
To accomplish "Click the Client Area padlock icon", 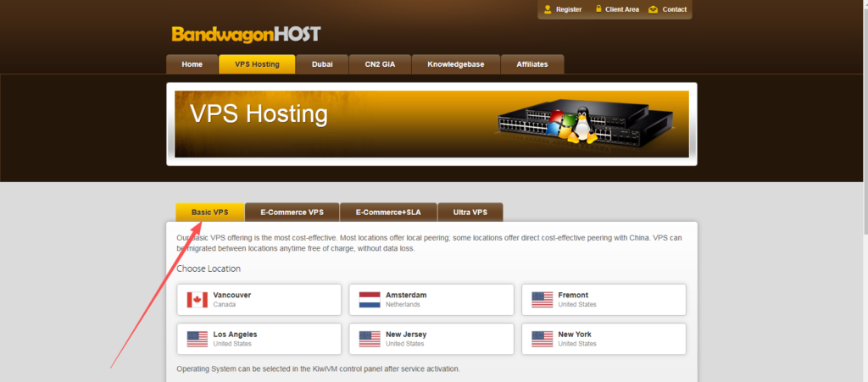I will click(x=599, y=9).
